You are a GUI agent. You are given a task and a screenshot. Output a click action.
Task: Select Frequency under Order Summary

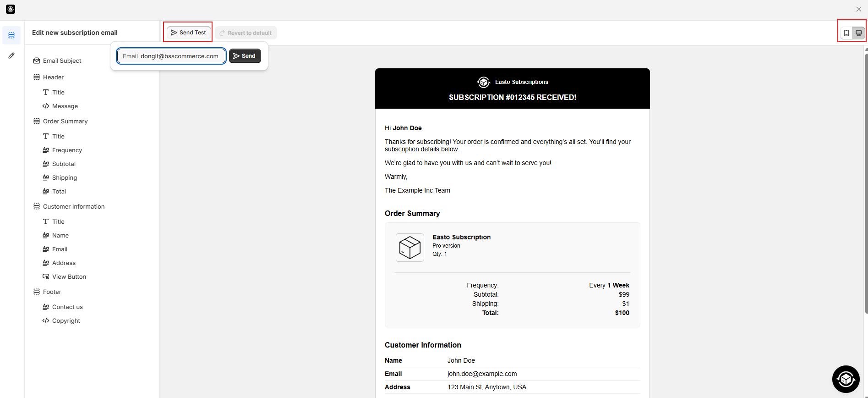pyautogui.click(x=67, y=150)
